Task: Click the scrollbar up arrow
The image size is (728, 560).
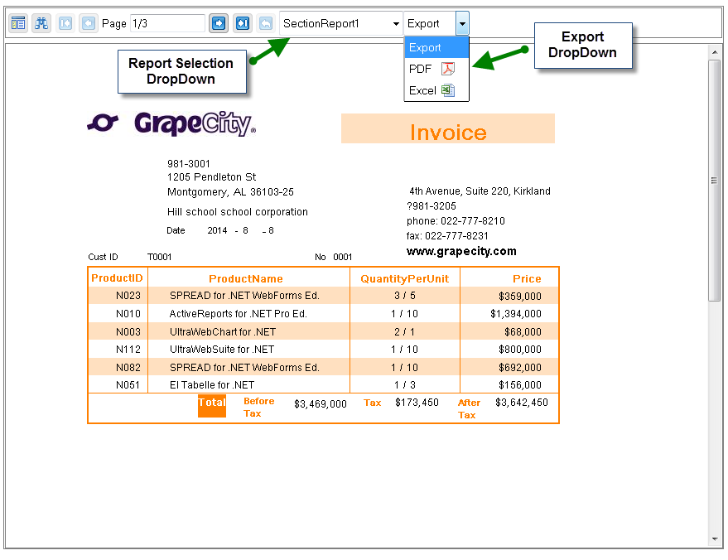Action: click(x=715, y=52)
